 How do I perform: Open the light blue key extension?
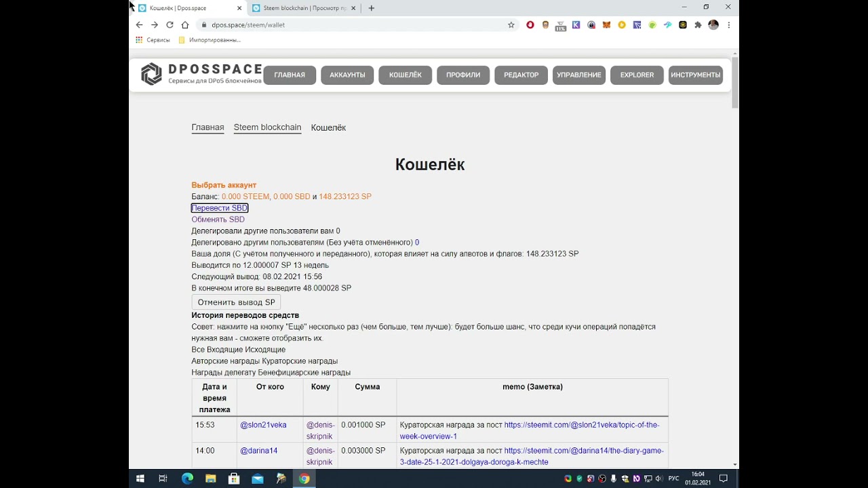(667, 25)
